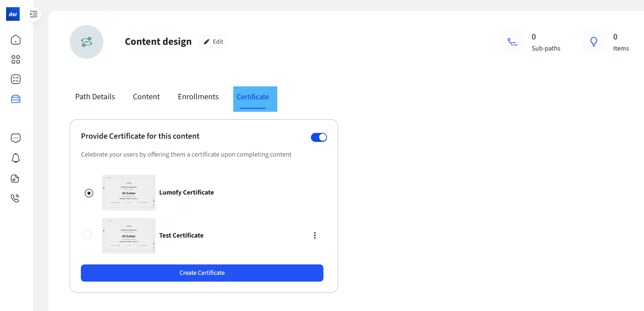
Task: Open the chat bubble icon in sidebar
Action: point(16,138)
